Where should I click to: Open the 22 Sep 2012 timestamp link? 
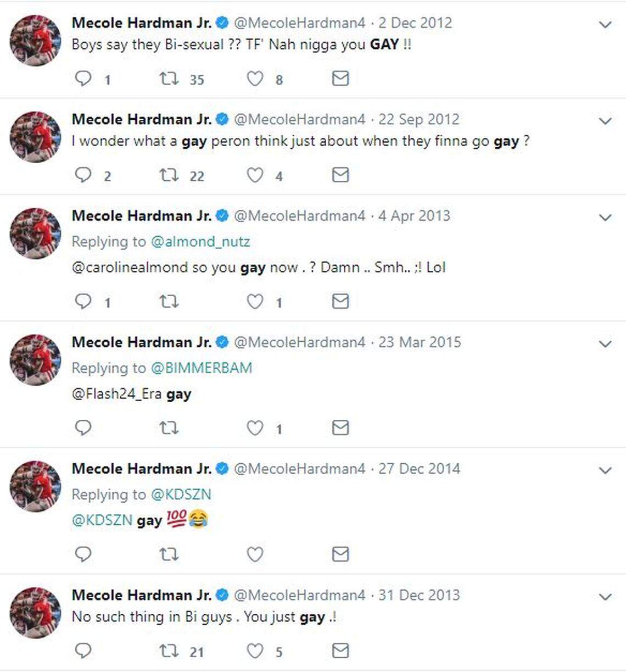[x=419, y=119]
